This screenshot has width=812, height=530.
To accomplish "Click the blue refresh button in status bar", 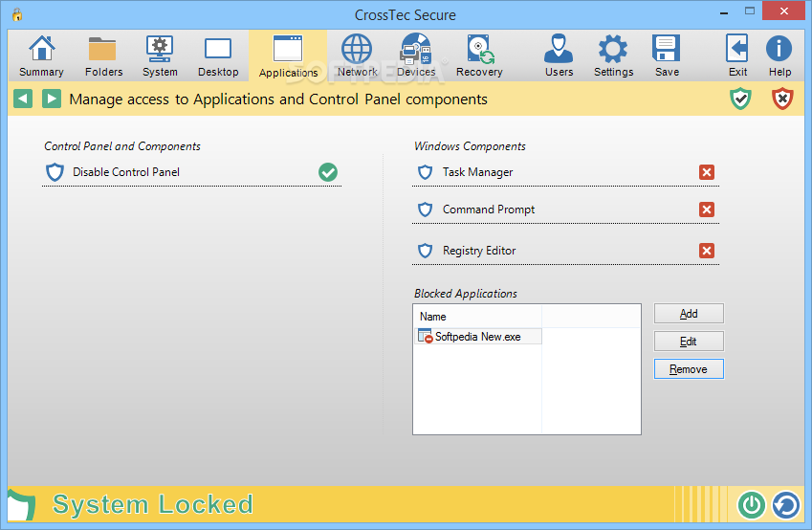I will 785,504.
